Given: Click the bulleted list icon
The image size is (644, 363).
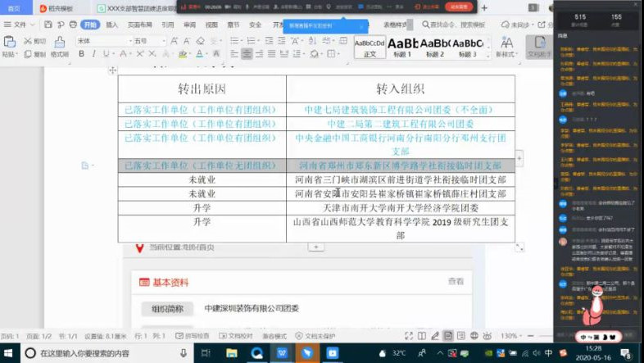Looking at the screenshot, I should [234, 41].
